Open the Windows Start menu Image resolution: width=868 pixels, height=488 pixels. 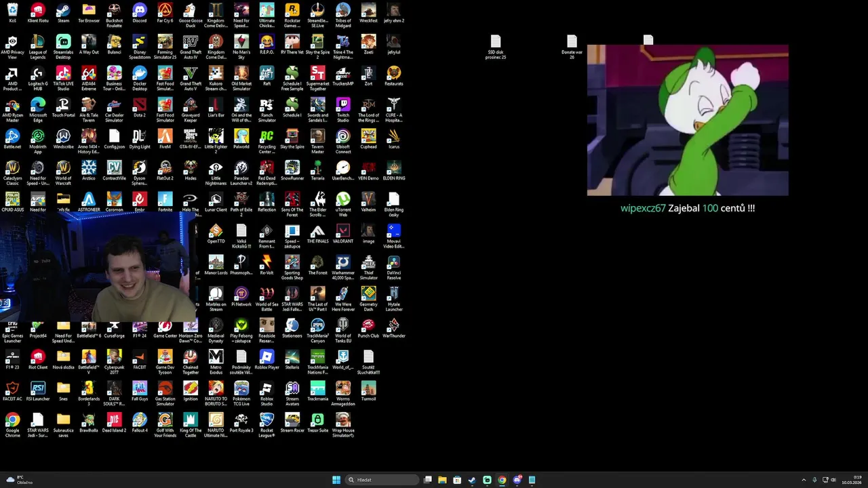pos(336,480)
